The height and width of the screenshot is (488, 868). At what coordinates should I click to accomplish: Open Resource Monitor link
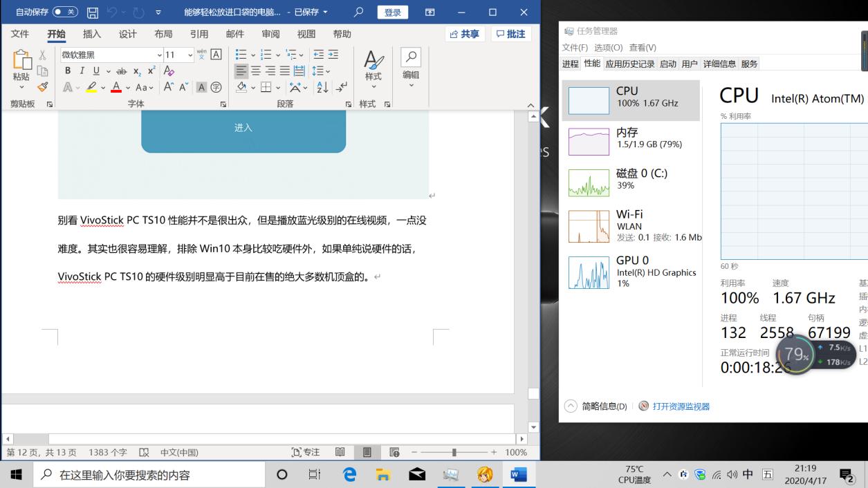pyautogui.click(x=681, y=406)
